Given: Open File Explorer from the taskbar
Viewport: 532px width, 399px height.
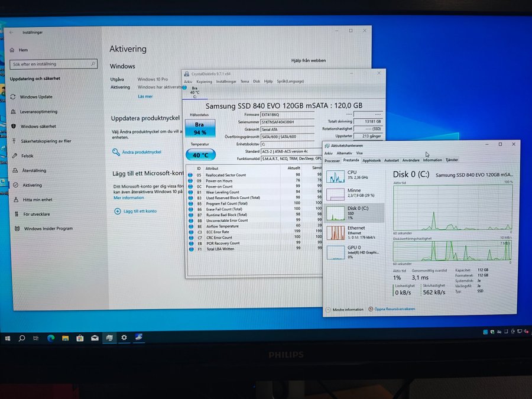Looking at the screenshot, I should 66,338.
